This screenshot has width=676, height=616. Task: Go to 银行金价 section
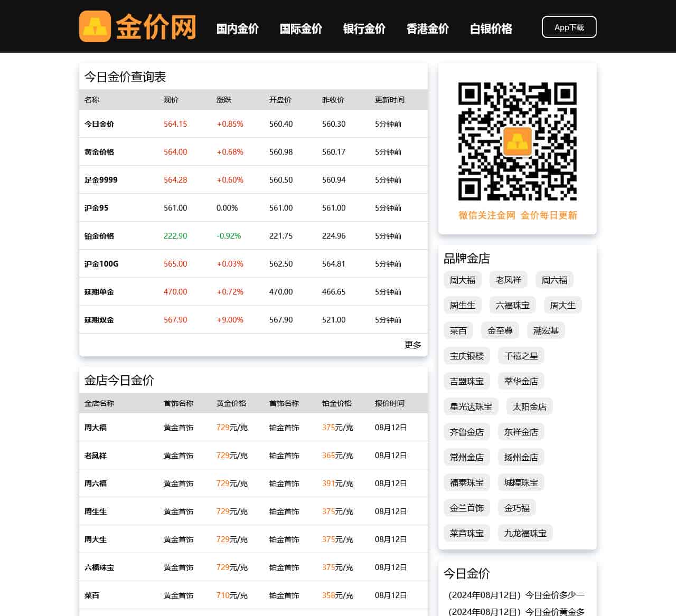click(364, 29)
